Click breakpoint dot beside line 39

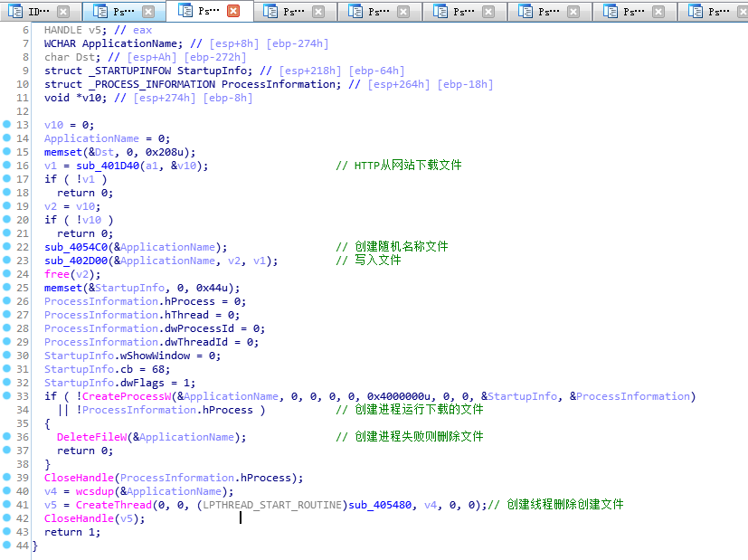(6, 477)
